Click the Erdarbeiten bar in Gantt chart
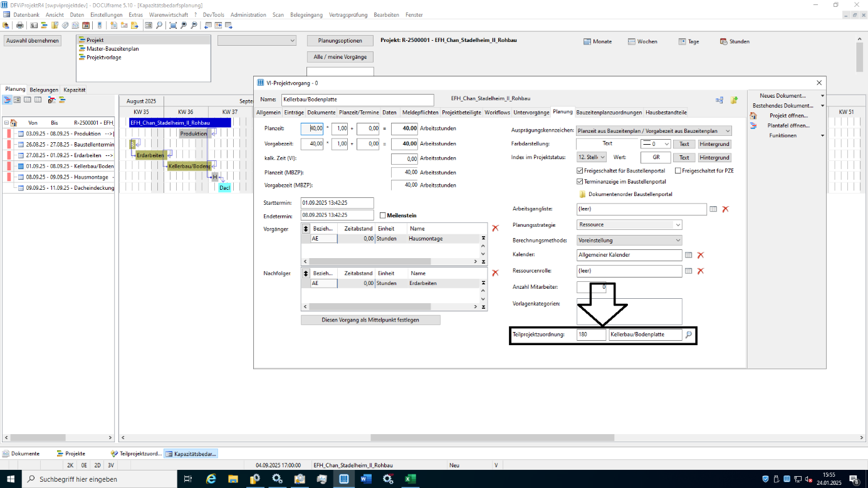Viewport: 868px width, 488px height. click(150, 155)
